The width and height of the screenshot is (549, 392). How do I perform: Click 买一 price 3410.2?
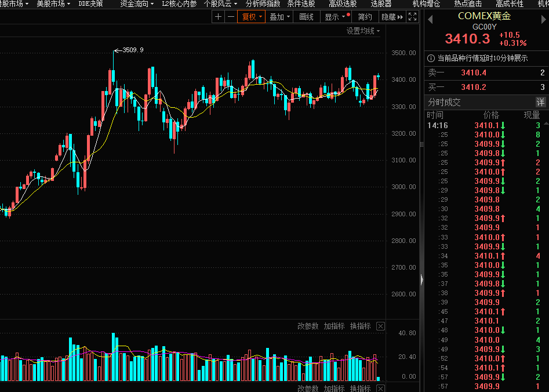coord(474,87)
